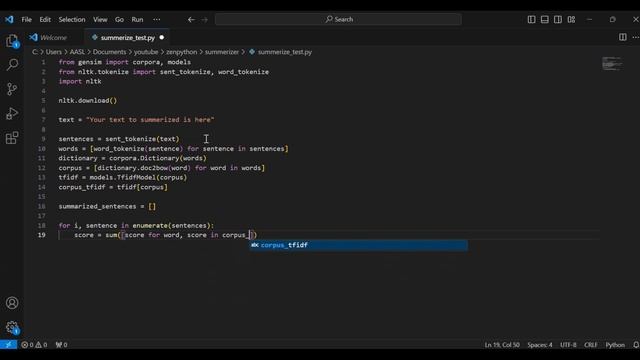640x360 pixels.
Task: Click UTF-8 encoding in status bar
Action: pyautogui.click(x=568, y=344)
